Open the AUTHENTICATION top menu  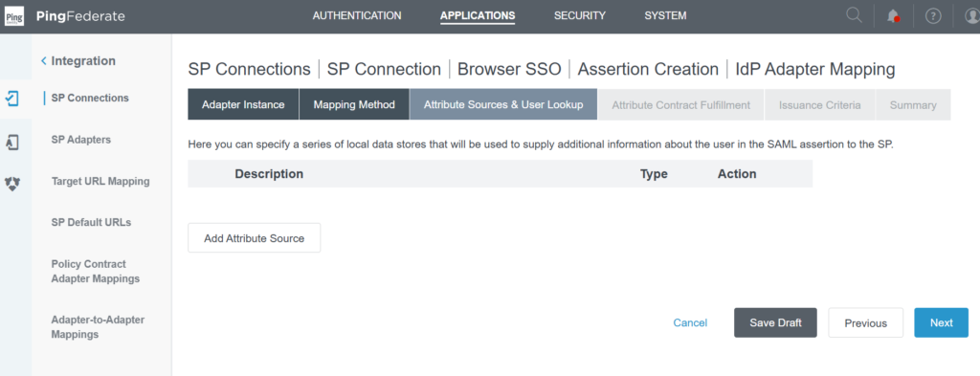click(357, 15)
